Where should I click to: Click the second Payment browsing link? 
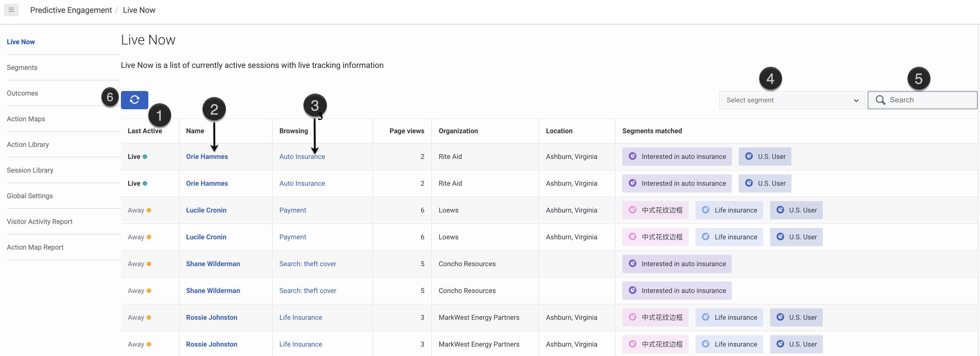click(x=293, y=237)
